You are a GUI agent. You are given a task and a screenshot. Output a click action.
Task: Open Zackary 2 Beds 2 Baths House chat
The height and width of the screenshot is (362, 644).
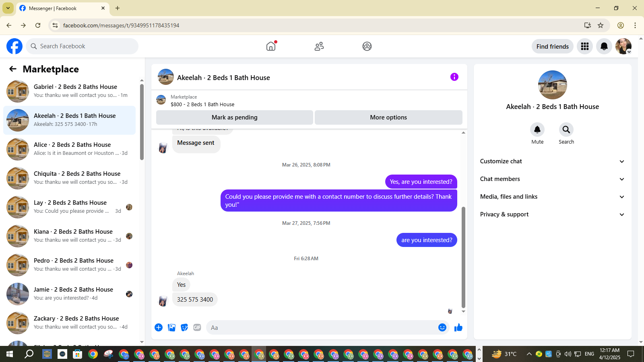click(x=69, y=323)
